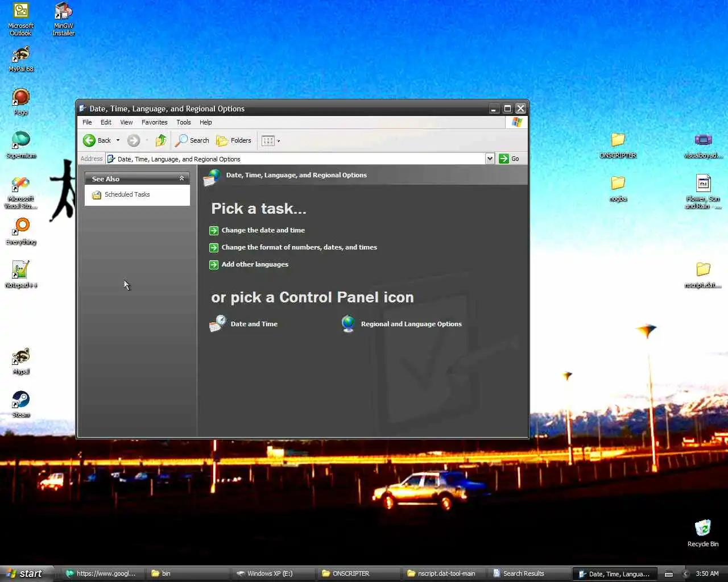This screenshot has width=728, height=582.
Task: Open the Recycle Bin
Action: click(703, 533)
